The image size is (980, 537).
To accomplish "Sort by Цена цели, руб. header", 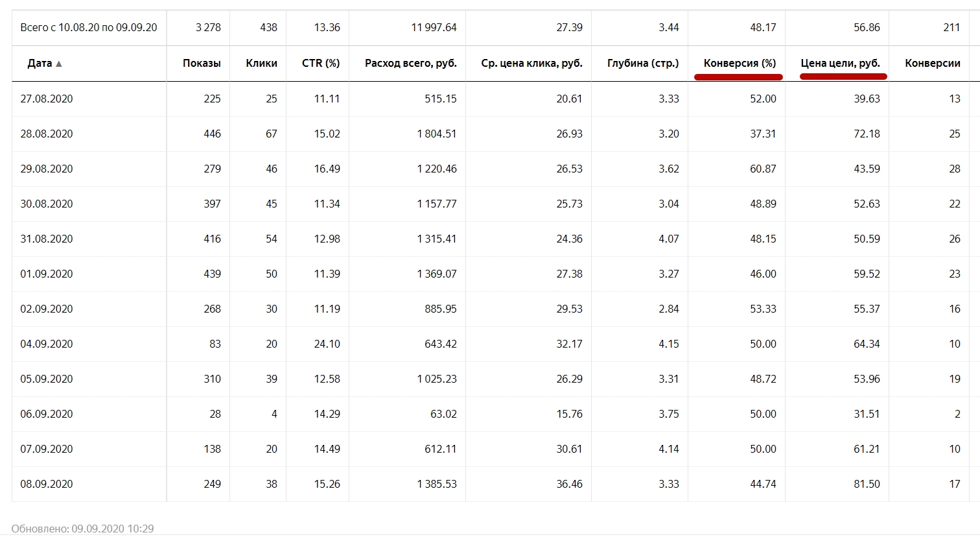I will (x=840, y=64).
